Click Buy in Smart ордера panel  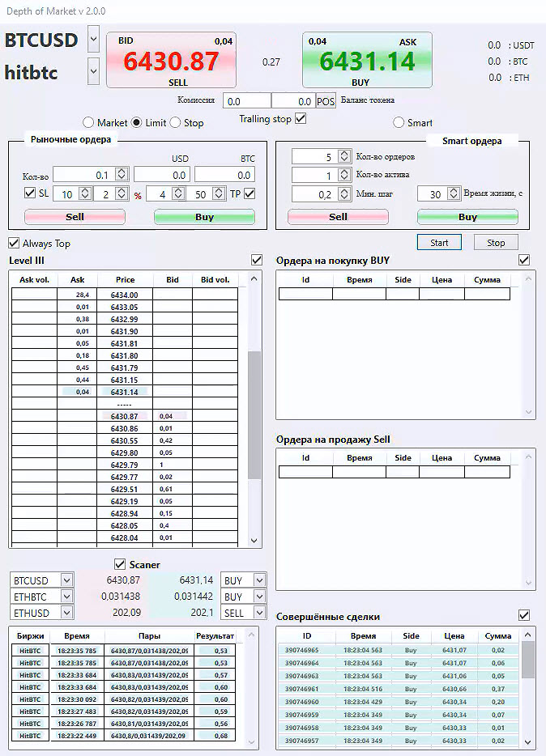pyautogui.click(x=468, y=217)
